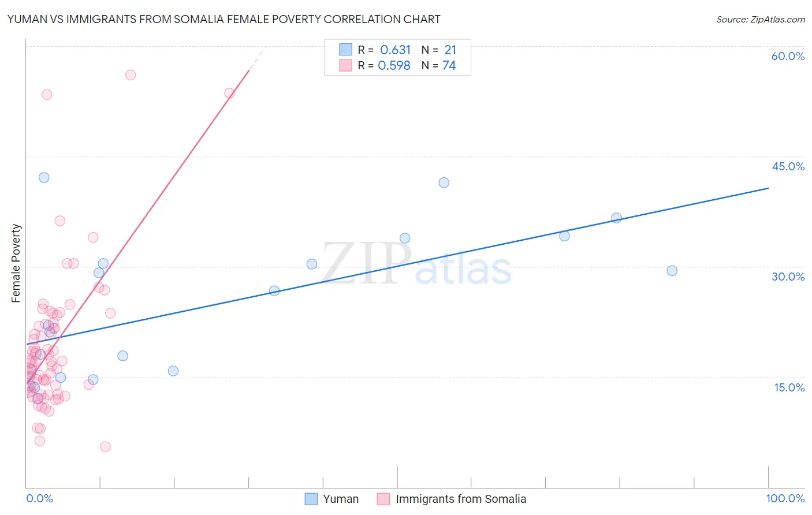Click the N value 74 in legend
812x515 pixels.
449,65
